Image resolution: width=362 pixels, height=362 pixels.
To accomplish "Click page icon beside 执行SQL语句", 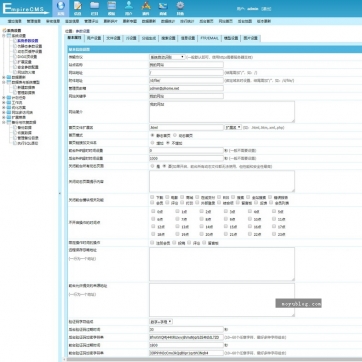I will click(x=15, y=143).
